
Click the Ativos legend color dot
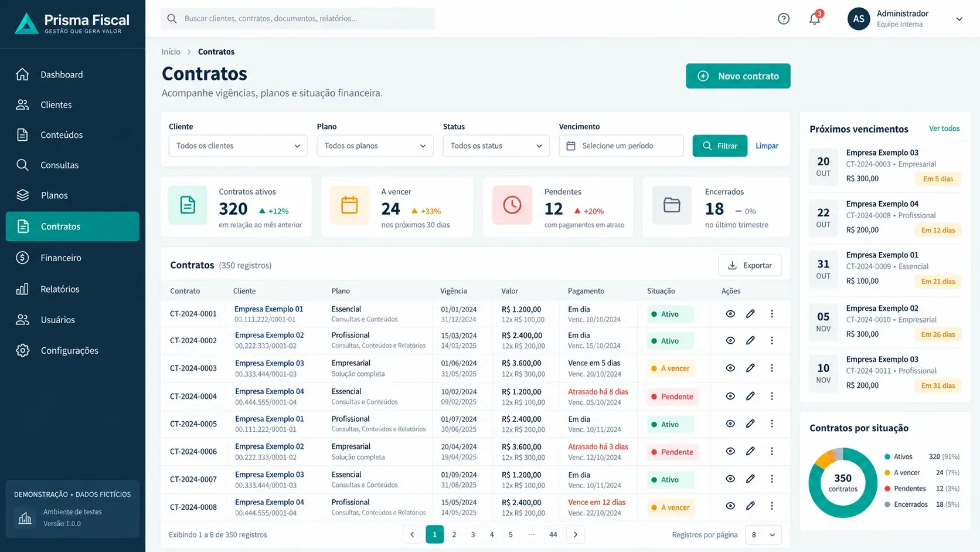887,456
